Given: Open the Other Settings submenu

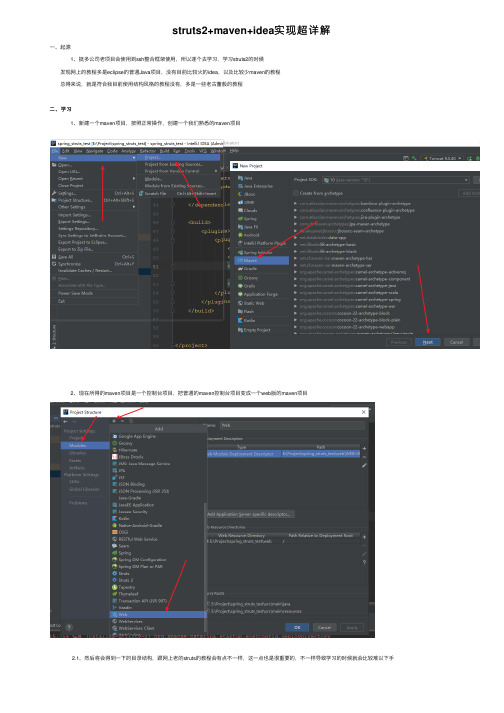Looking at the screenshot, I should tap(94, 207).
